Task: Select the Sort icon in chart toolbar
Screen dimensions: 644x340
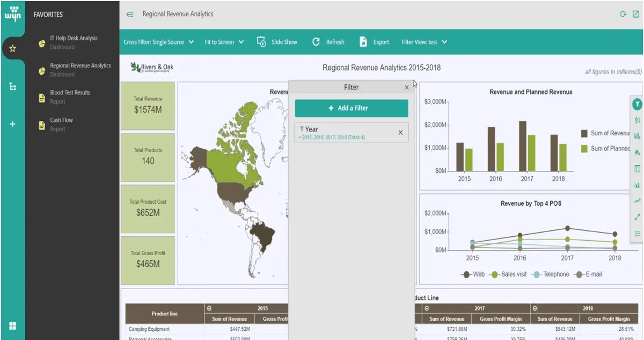Action: tap(637, 120)
